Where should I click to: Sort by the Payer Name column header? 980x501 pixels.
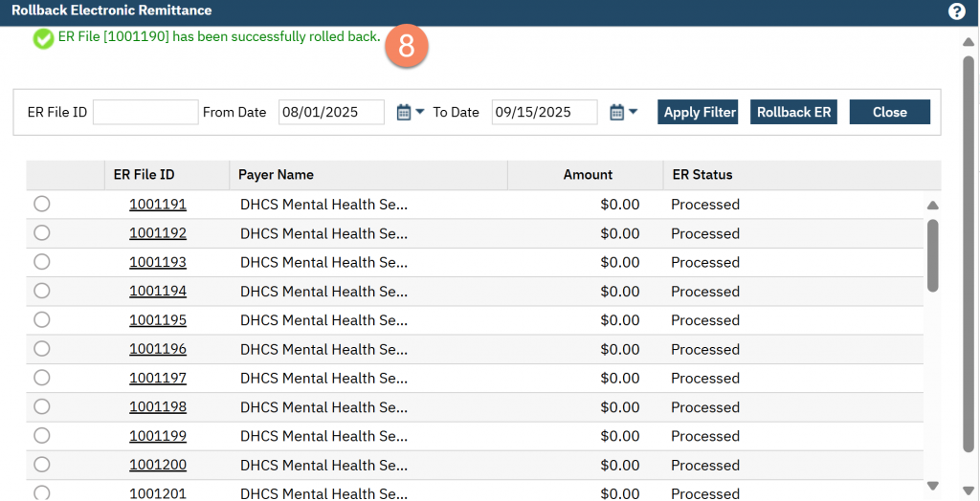276,175
